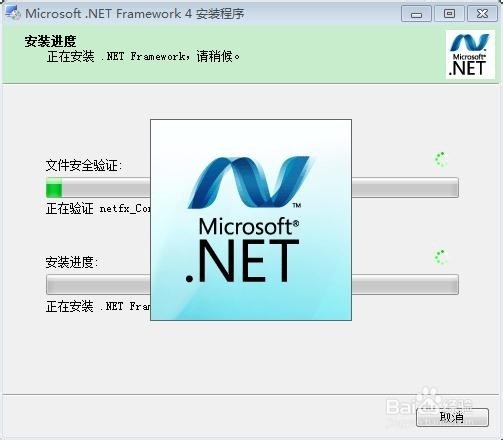Click the 正在安装 .NET Framework status text below bar
503x440 pixels.
(98, 306)
